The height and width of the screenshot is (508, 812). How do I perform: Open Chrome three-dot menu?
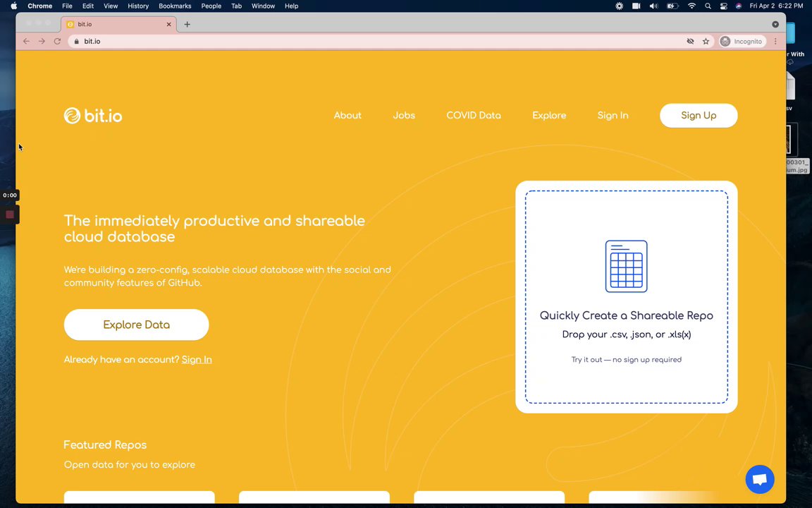click(x=775, y=42)
